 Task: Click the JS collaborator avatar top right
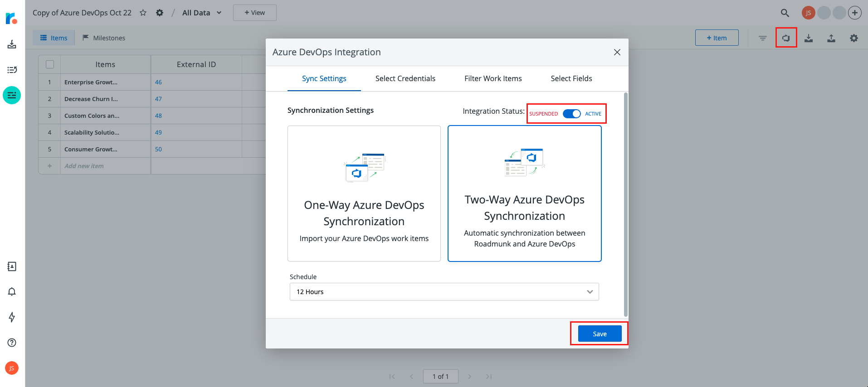coord(809,13)
